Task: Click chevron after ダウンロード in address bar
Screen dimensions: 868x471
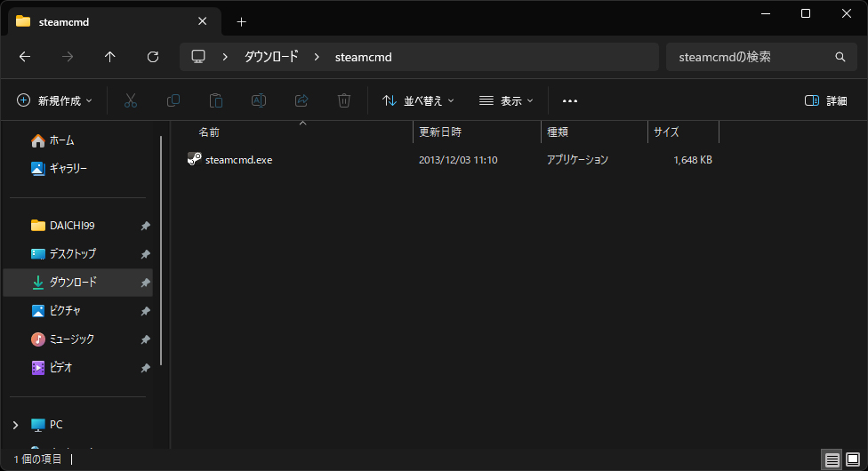Action: coord(317,57)
